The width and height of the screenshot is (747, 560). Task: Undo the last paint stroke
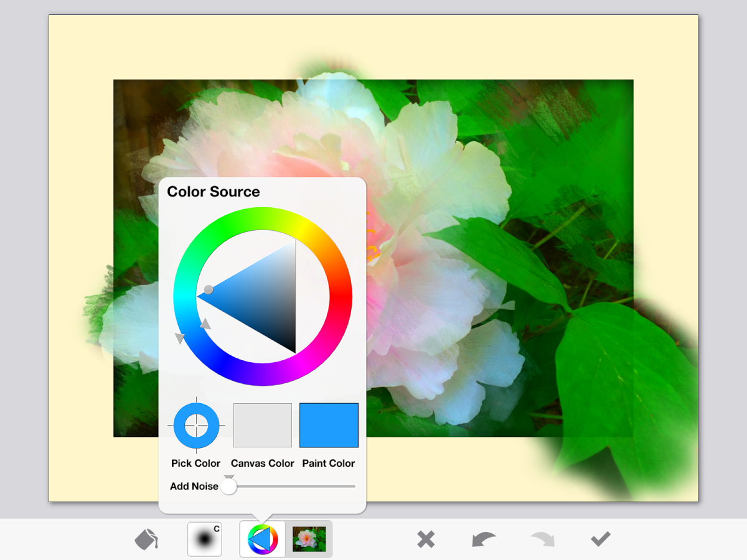[x=485, y=539]
